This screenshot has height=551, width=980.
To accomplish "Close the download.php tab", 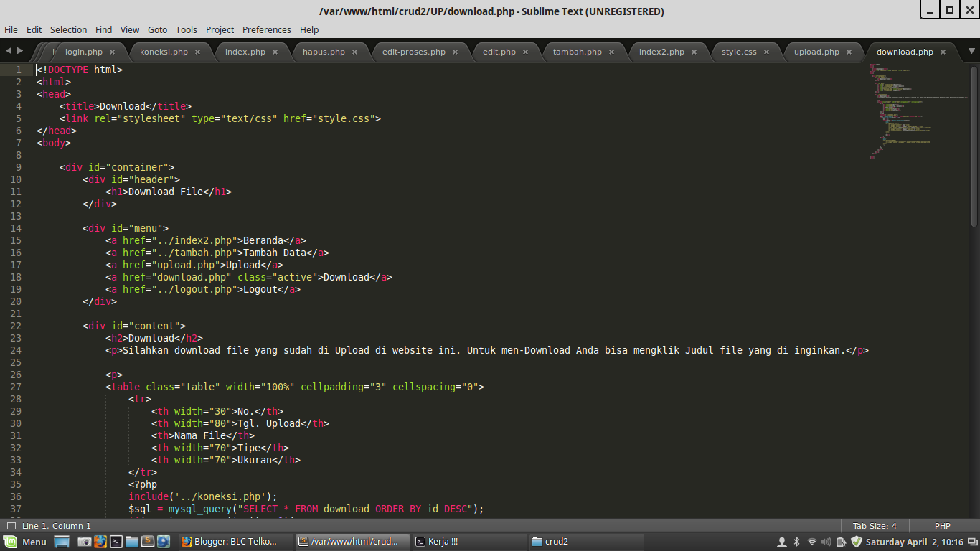I will [943, 52].
